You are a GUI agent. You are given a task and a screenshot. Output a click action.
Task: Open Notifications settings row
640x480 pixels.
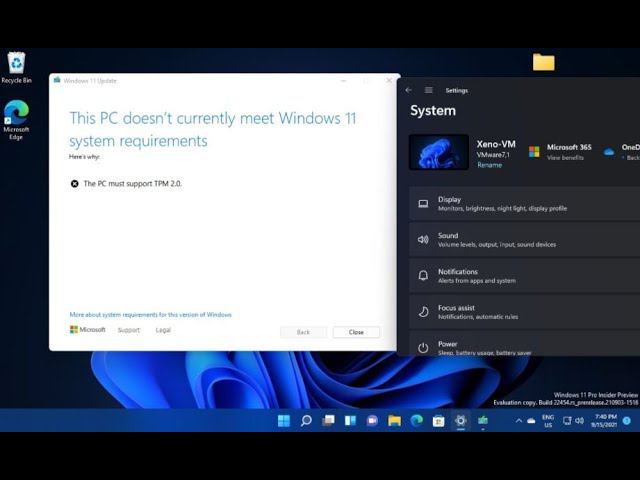pos(524,276)
